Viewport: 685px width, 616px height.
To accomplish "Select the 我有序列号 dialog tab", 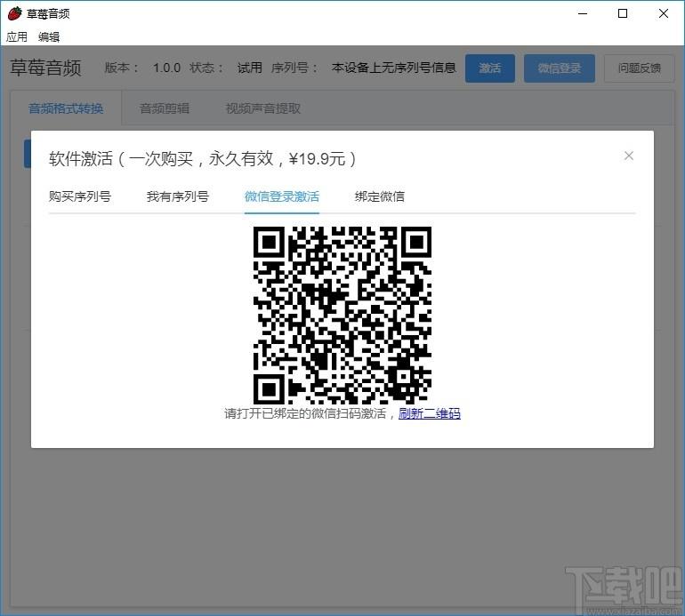I will tap(178, 196).
